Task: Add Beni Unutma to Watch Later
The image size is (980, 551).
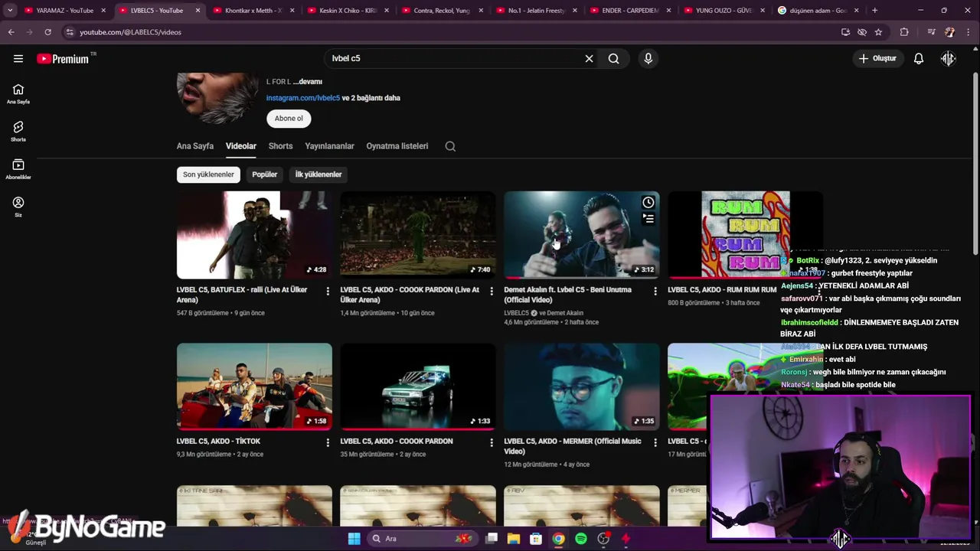Action: tap(648, 202)
